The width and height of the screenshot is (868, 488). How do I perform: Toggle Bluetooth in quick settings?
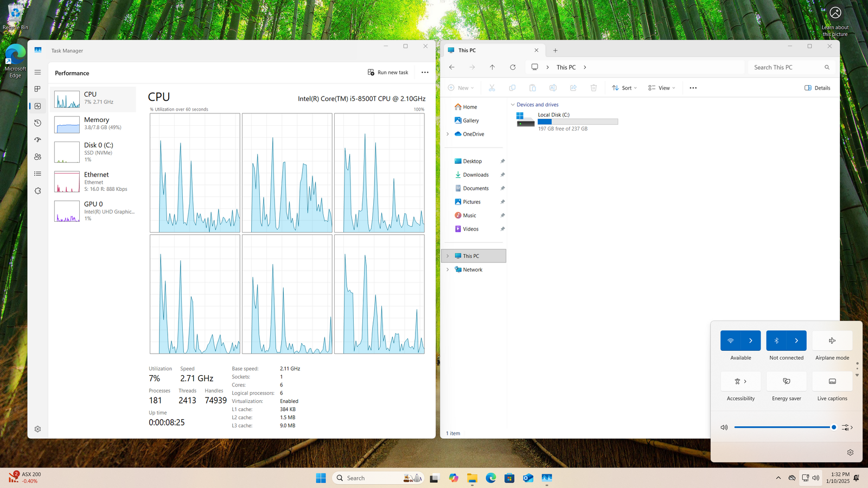coord(776,341)
